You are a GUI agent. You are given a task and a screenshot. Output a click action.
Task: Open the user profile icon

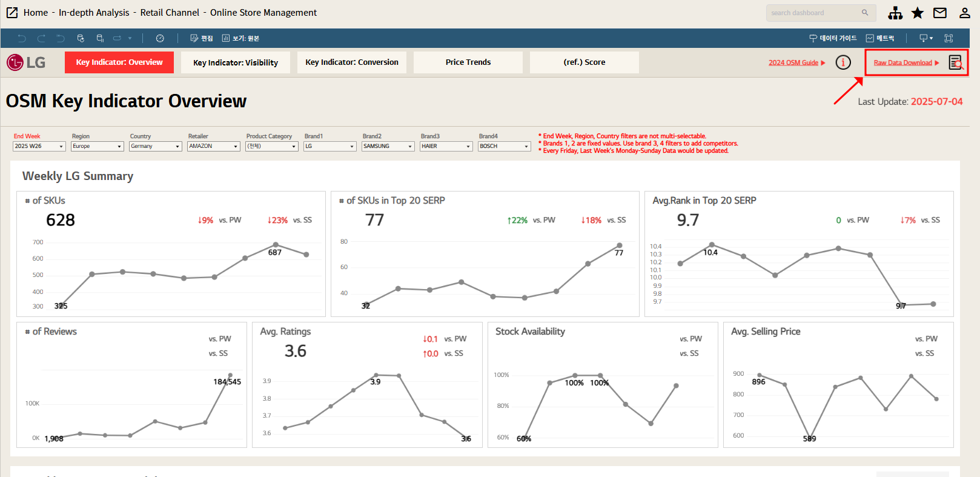(964, 13)
